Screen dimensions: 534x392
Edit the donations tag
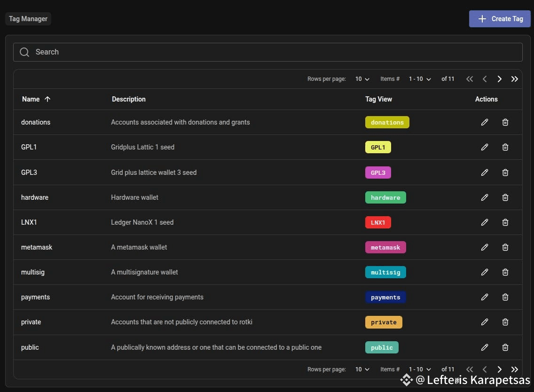tap(485, 122)
